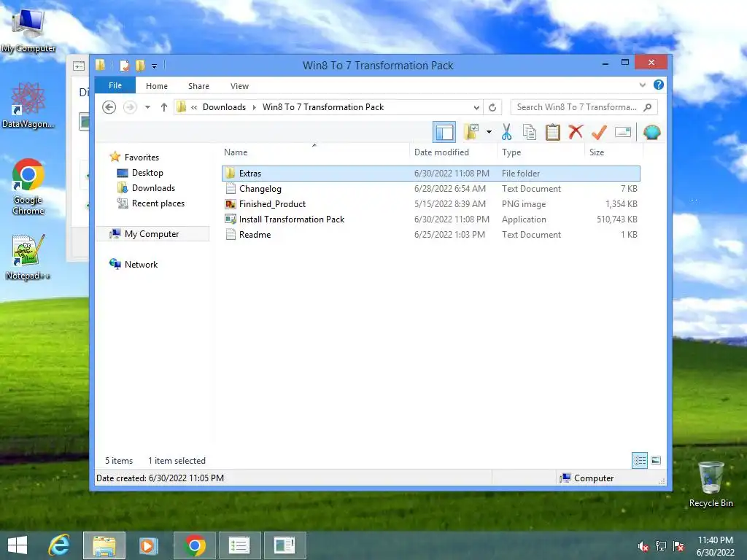Sort files by the Type column
This screenshot has height=560, width=747.
pyautogui.click(x=541, y=152)
